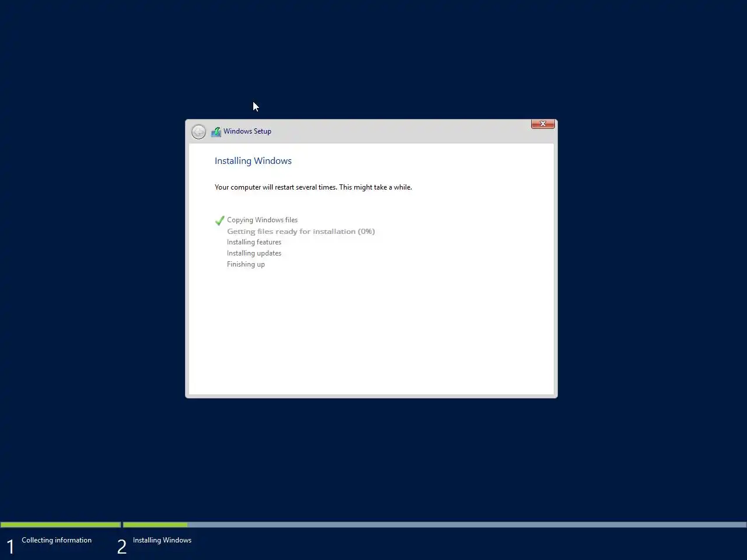Click the stage 2 progress bar
Image resolution: width=747 pixels, height=560 pixels.
click(435, 524)
